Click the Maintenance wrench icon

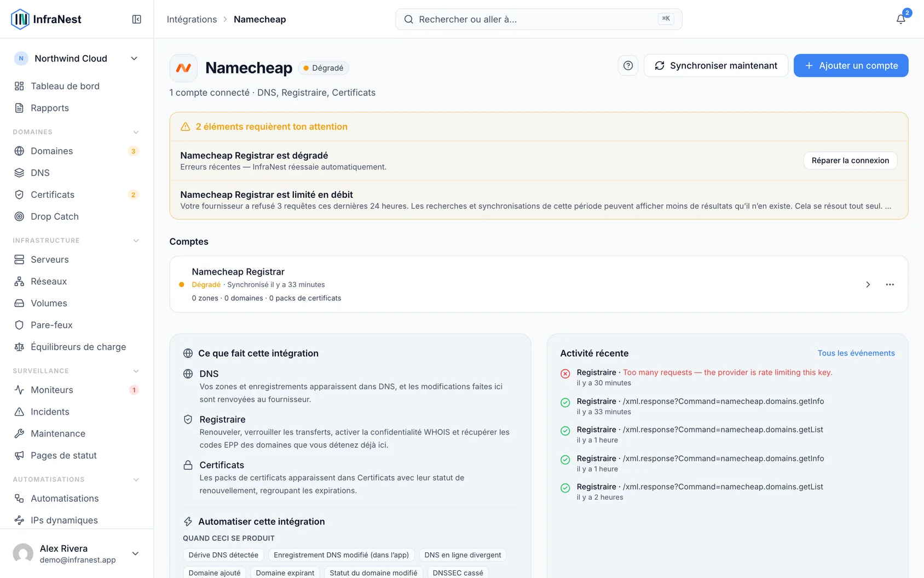19,433
